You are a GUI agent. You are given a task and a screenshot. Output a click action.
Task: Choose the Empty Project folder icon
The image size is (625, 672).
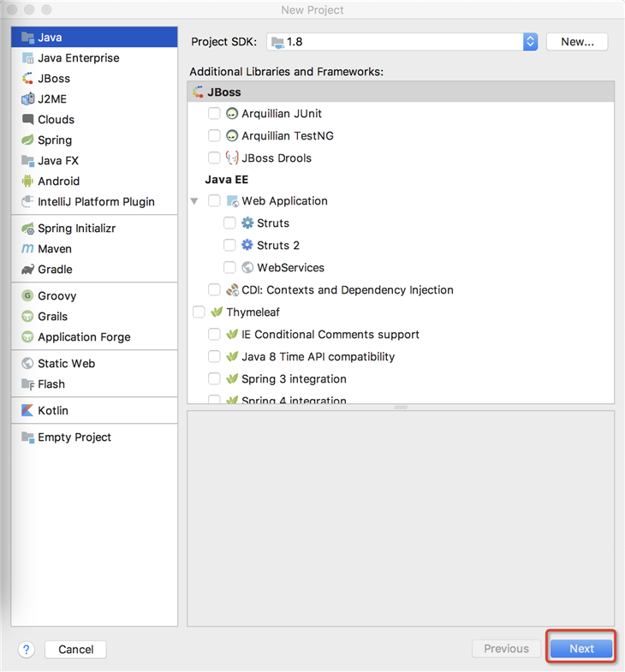tap(28, 437)
